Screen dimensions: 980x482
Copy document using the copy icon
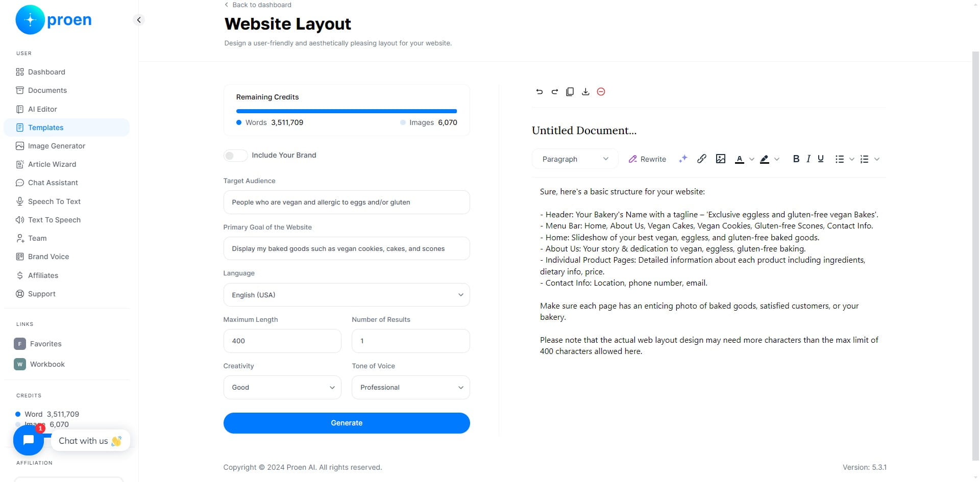[x=570, y=92]
